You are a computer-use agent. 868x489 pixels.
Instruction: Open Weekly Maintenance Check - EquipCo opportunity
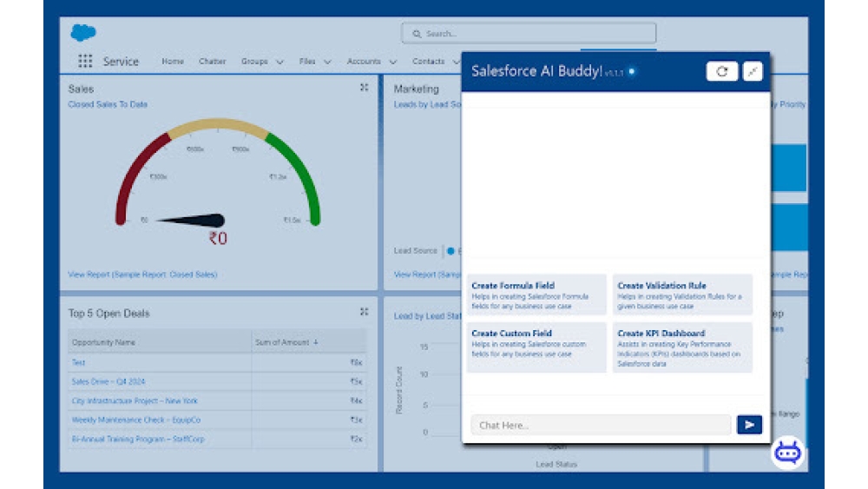tap(136, 420)
